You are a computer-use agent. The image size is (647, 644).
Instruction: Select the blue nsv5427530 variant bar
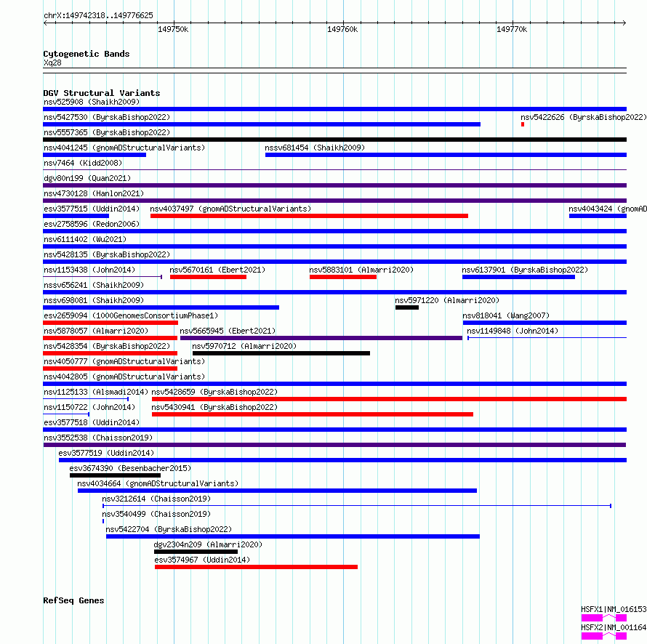tap(262, 124)
